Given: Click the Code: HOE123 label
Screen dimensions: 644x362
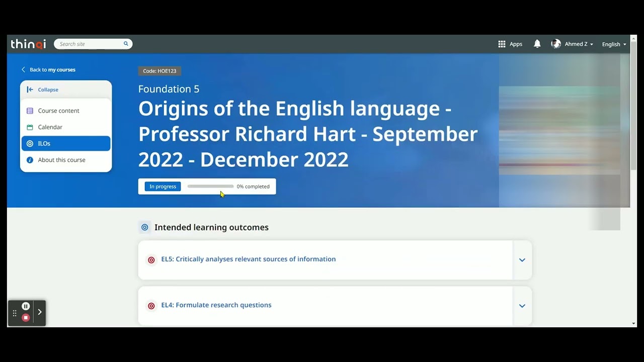Looking at the screenshot, I should (x=159, y=71).
